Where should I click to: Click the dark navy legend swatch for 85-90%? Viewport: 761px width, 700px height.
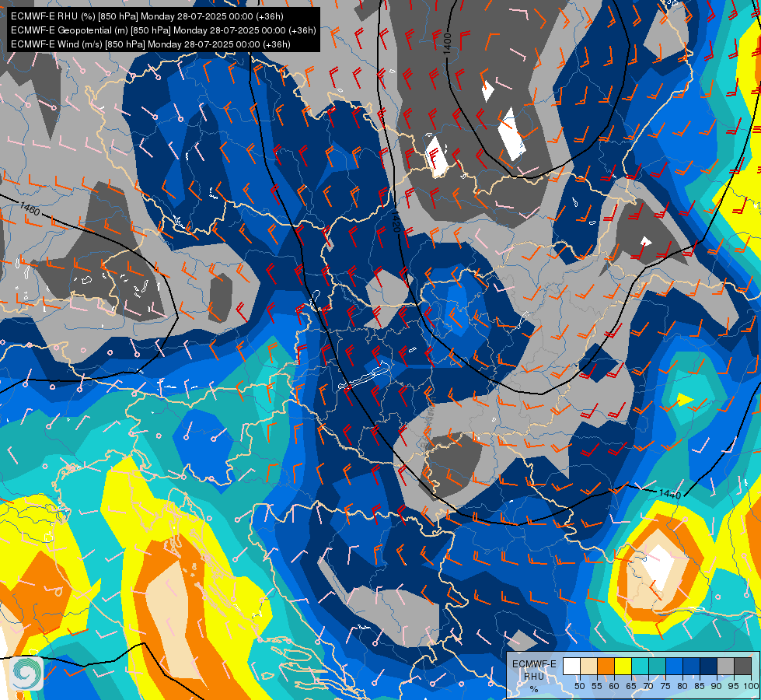tap(708, 666)
